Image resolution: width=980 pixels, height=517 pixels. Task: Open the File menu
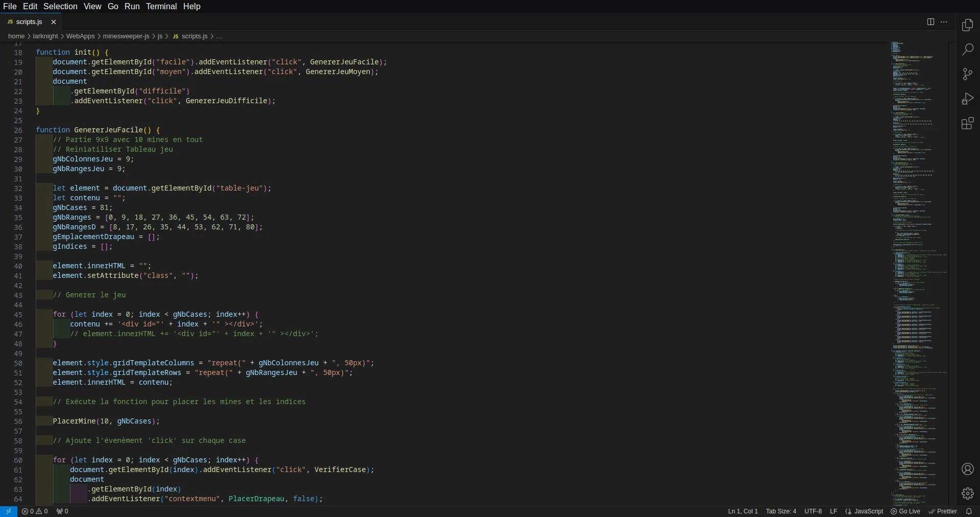pos(10,6)
